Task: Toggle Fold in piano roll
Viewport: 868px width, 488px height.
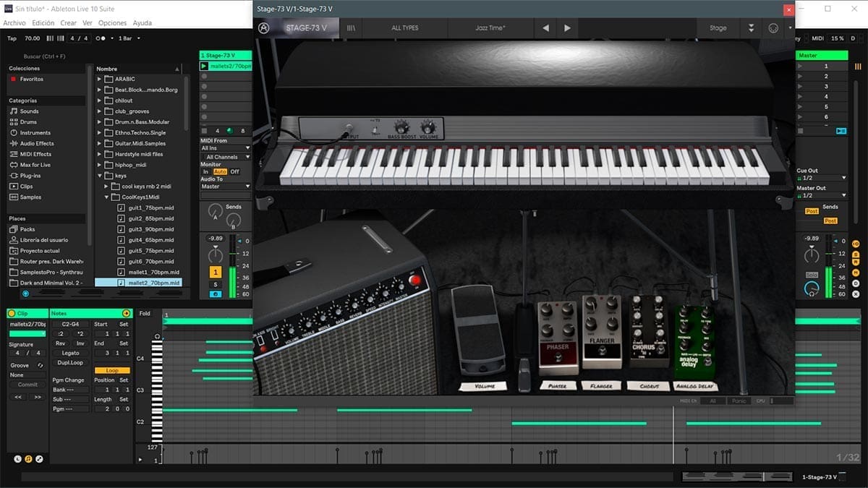Action: [x=145, y=313]
